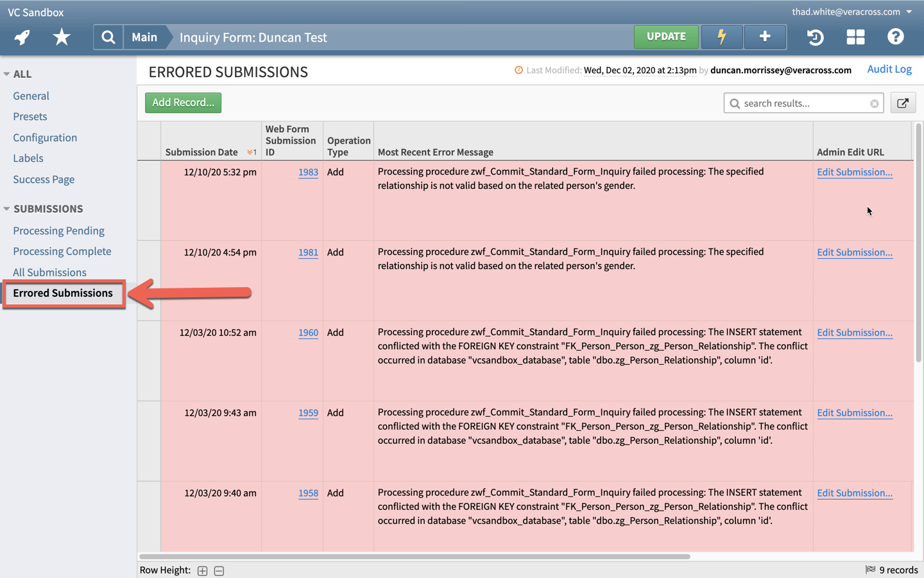The image size is (924, 578).
Task: Click the apps grid icon in the navbar
Action: click(855, 37)
